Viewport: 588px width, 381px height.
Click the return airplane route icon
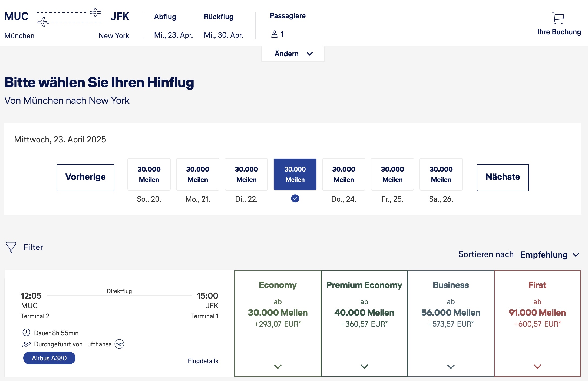point(43,22)
